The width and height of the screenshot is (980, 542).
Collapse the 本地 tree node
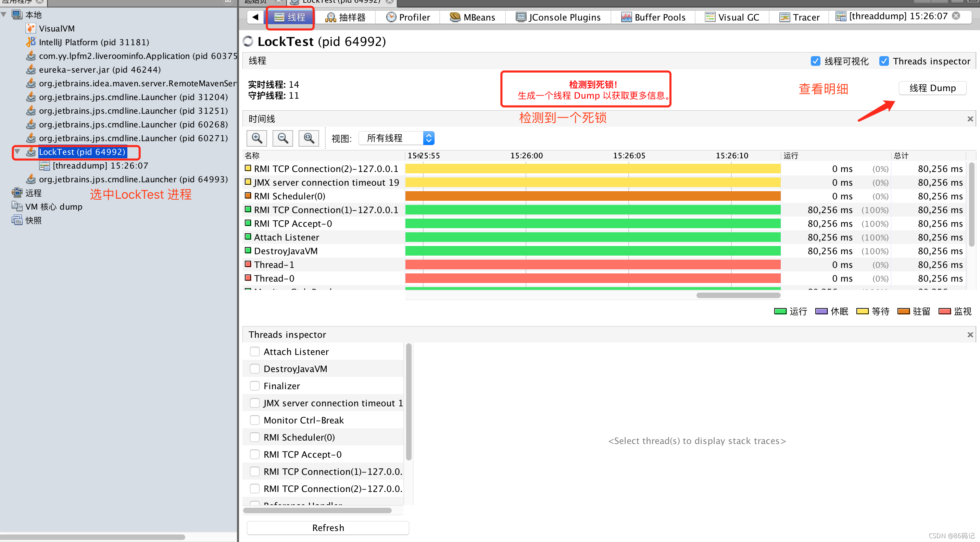(4, 14)
